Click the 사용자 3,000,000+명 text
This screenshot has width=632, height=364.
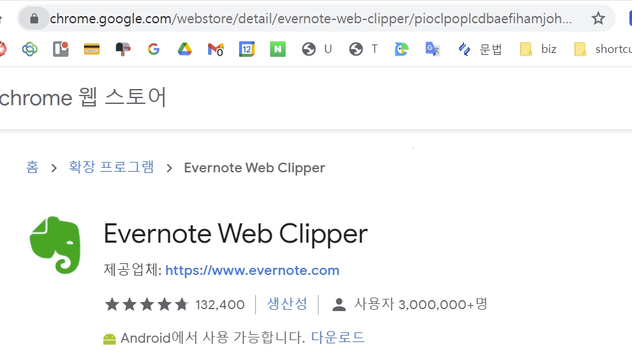pos(421,305)
